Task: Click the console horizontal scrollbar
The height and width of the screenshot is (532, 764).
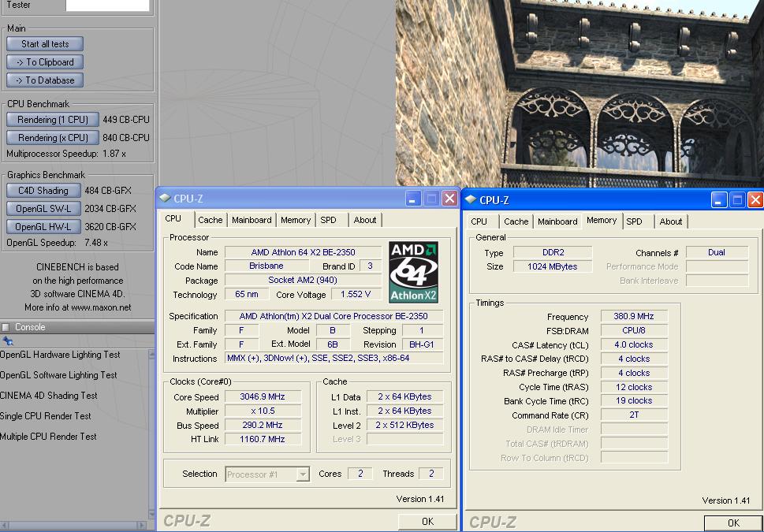Action: (73, 525)
